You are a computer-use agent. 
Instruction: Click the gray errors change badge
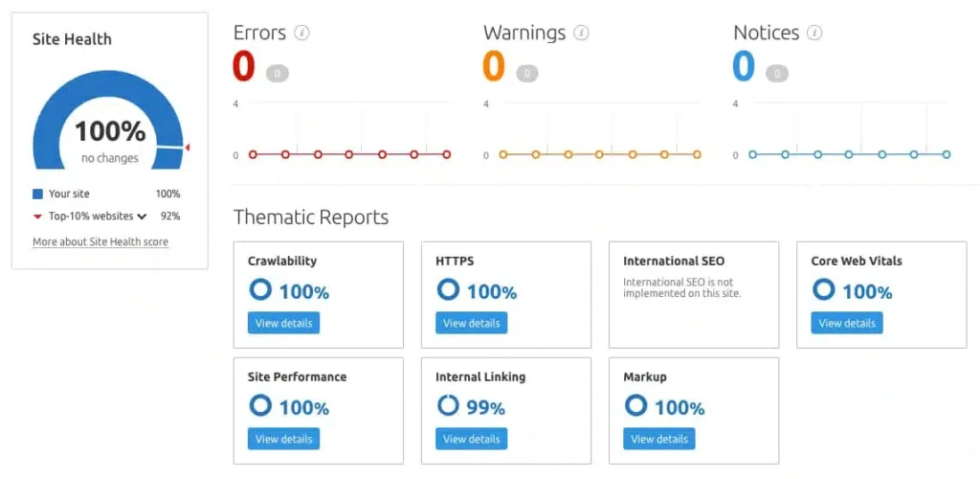[x=277, y=73]
